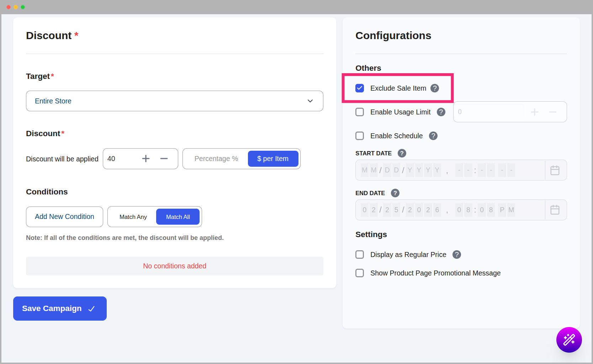
Task: Click help icon next to Enable Usage Limit
Action: [x=441, y=112]
